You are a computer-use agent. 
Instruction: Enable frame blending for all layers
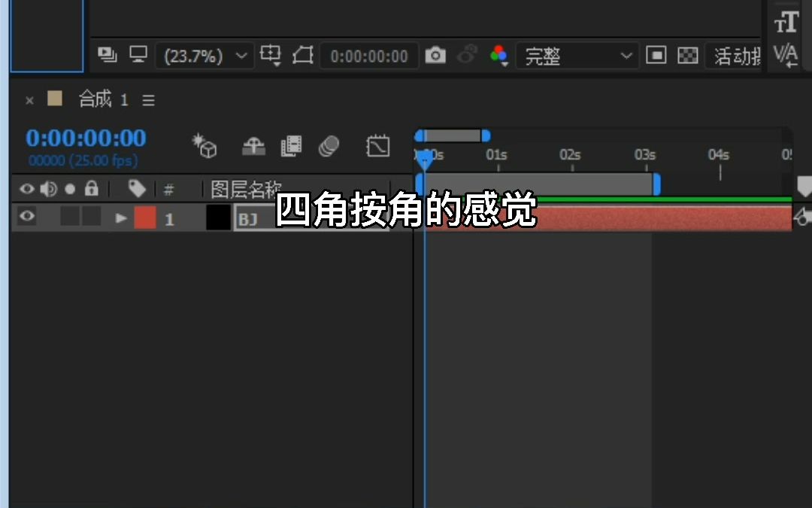(x=291, y=146)
